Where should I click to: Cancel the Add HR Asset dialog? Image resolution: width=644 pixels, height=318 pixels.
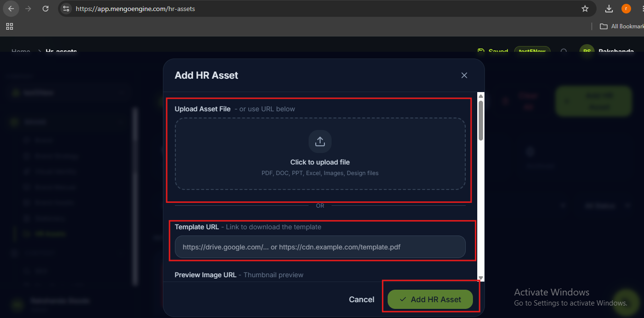point(362,299)
